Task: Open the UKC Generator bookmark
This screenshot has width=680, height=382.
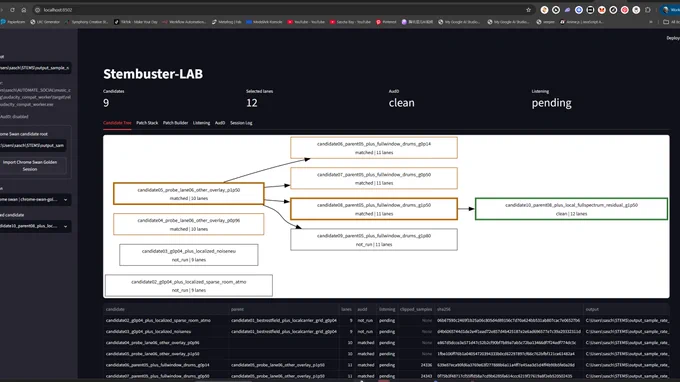Action: pyautogui.click(x=45, y=22)
